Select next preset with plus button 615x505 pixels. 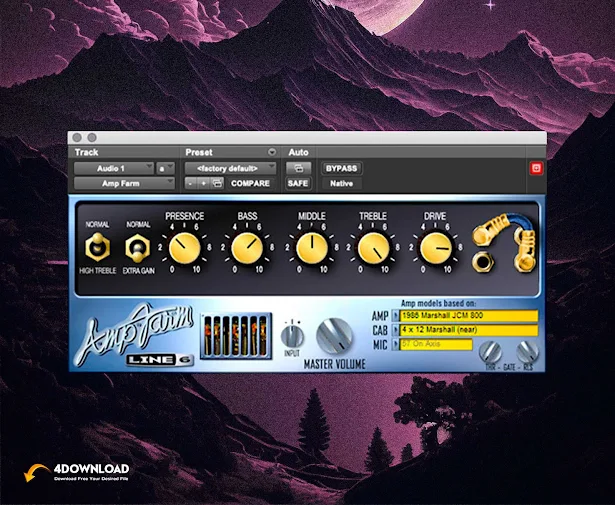(204, 183)
